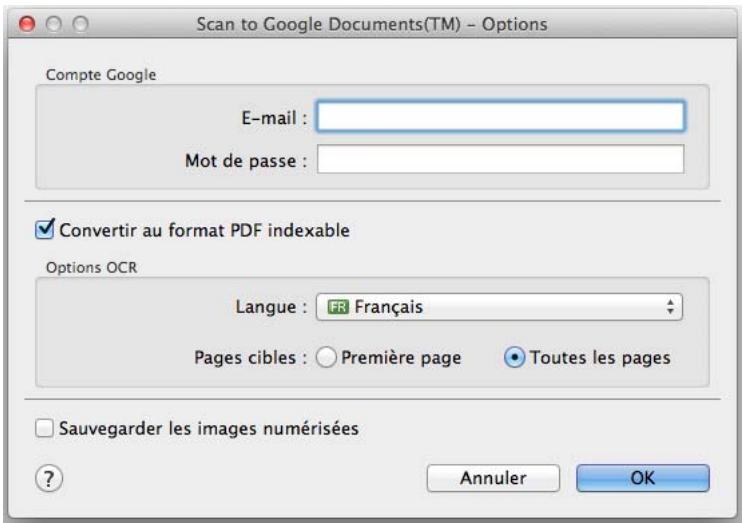Screen dimensions: 743x523
Task: Enable Sauvegarder les images numérisées checkbox
Action: pyautogui.click(x=44, y=429)
